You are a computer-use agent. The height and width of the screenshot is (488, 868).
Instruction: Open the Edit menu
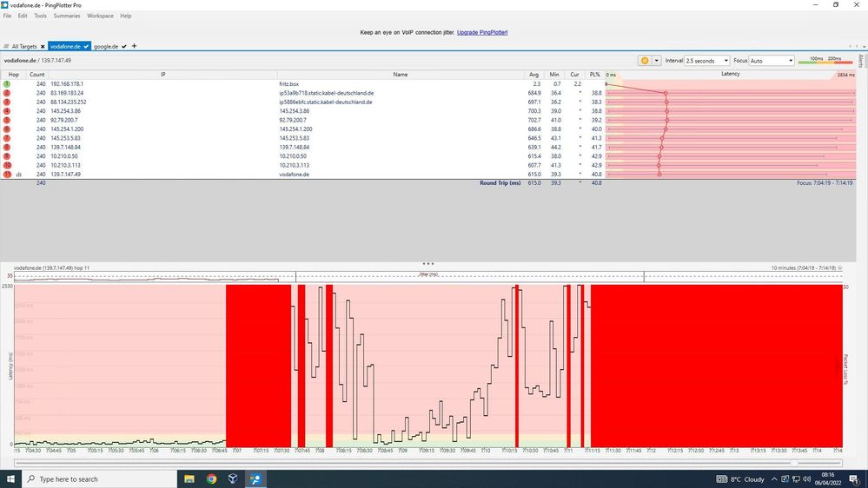23,16
